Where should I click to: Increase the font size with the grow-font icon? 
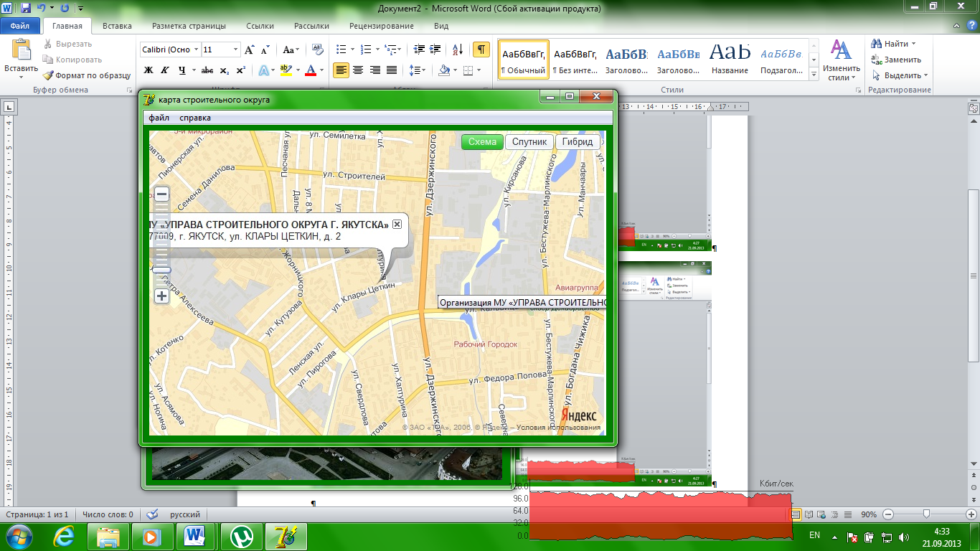250,50
